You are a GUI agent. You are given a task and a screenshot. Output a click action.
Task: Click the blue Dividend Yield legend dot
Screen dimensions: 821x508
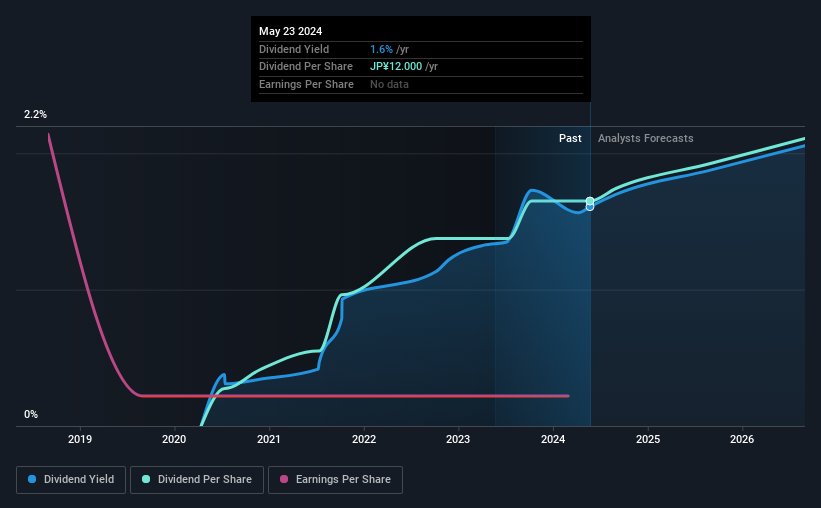[x=32, y=479]
